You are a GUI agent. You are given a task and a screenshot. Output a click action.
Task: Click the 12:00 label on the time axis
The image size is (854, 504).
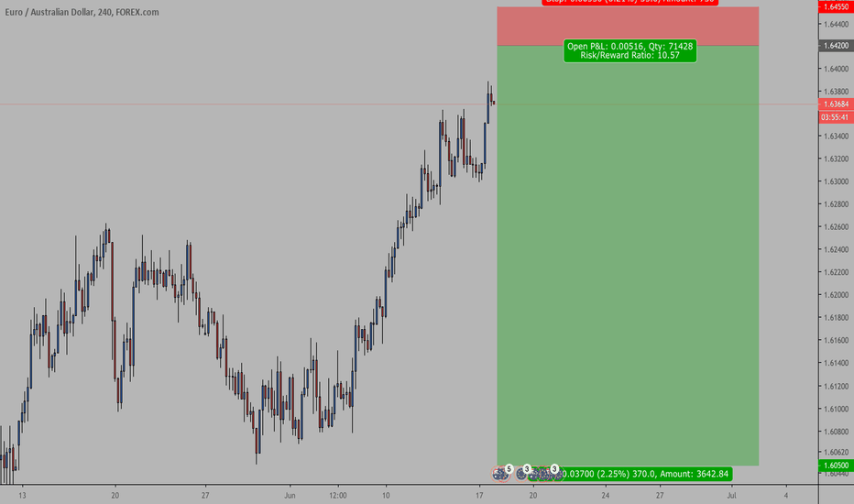(338, 495)
